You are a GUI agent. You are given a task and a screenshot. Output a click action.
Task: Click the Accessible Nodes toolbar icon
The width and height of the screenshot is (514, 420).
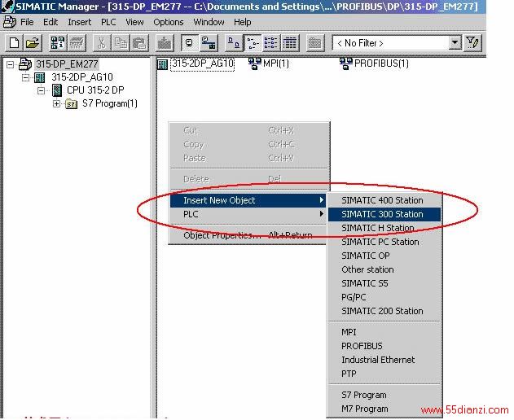click(x=57, y=43)
